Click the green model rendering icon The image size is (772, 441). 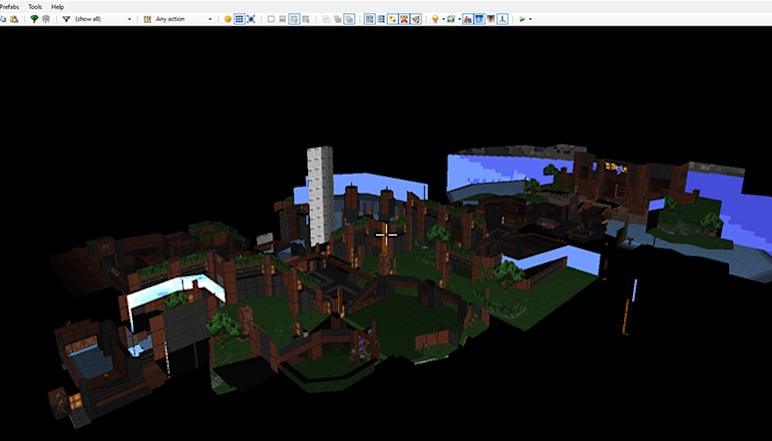coord(450,19)
